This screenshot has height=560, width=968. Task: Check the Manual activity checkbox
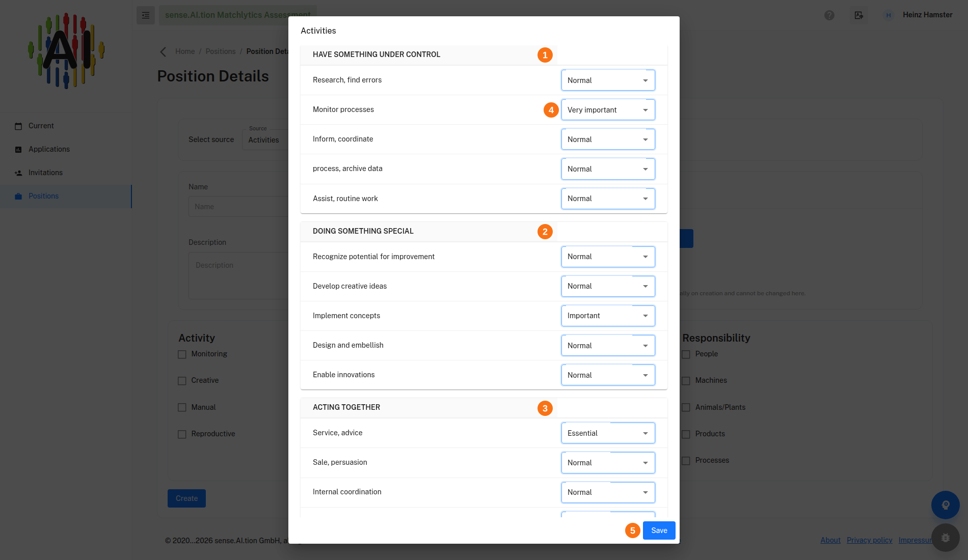point(182,407)
